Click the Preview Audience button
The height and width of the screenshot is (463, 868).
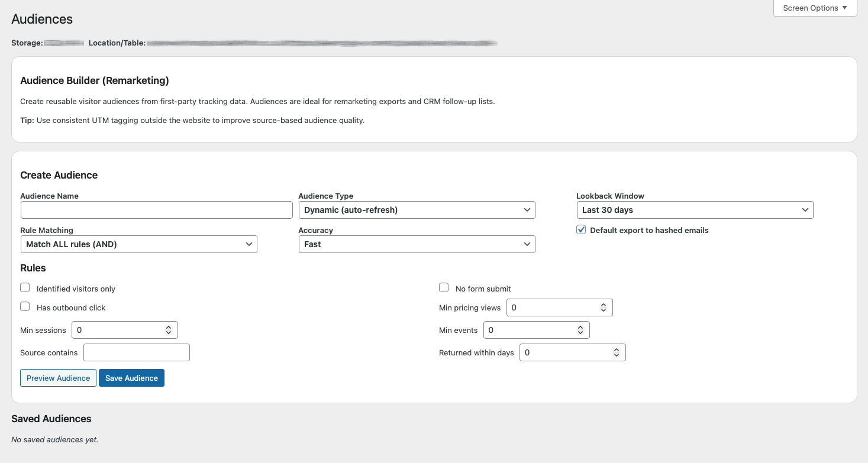click(58, 378)
